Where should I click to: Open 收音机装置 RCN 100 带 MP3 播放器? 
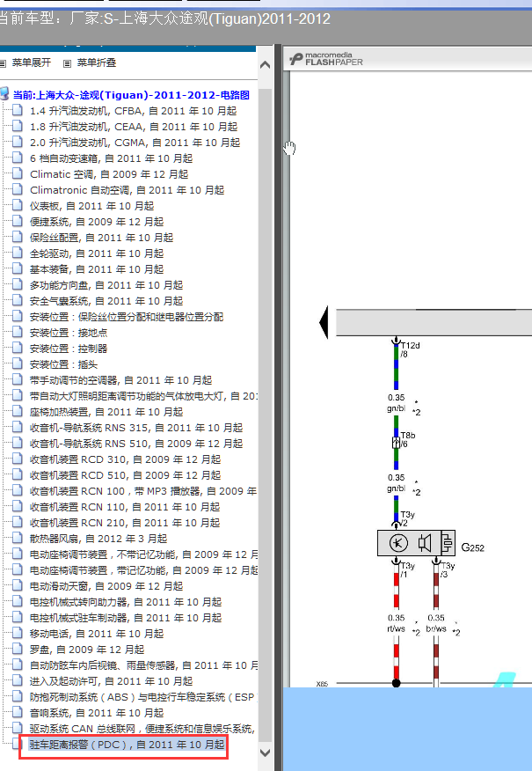(x=143, y=491)
